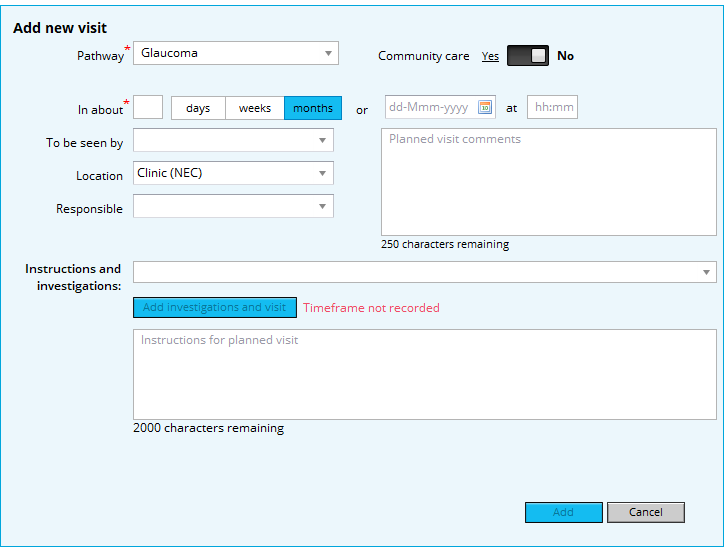726x547 pixels.
Task: Click Add investigations and visit button
Action: pyautogui.click(x=215, y=307)
